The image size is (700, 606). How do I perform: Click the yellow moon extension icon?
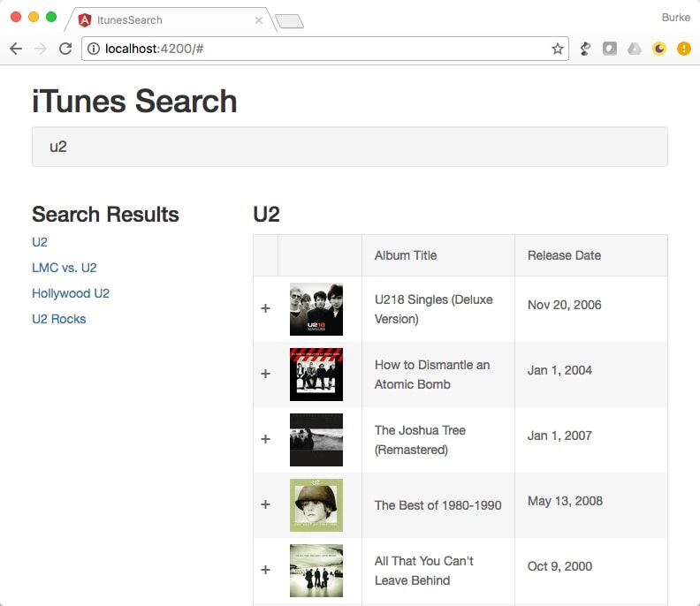tap(659, 49)
